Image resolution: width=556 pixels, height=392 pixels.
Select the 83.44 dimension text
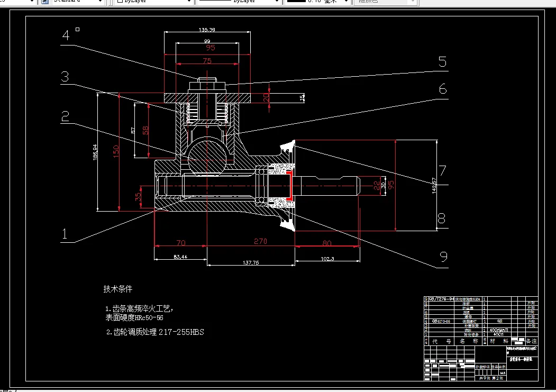point(180,257)
